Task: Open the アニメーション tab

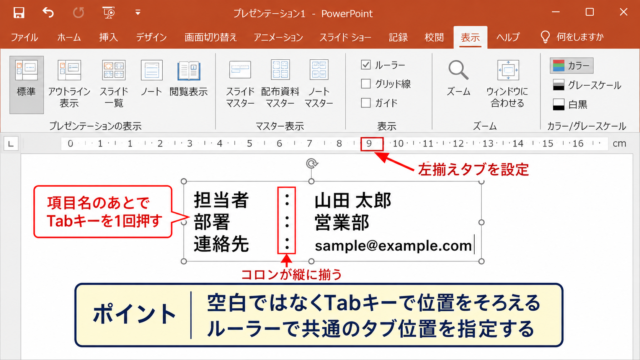Action: (x=278, y=38)
